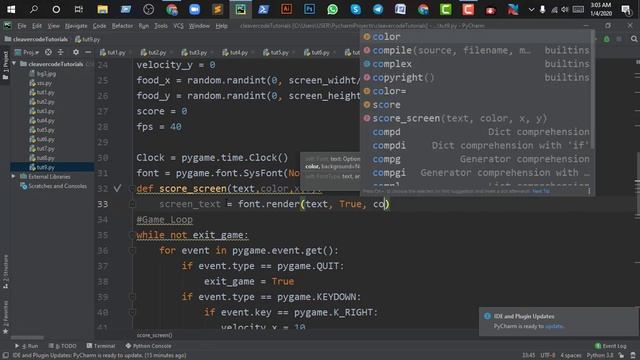Open the Edit menu
The image size is (640, 360).
click(x=37, y=26)
